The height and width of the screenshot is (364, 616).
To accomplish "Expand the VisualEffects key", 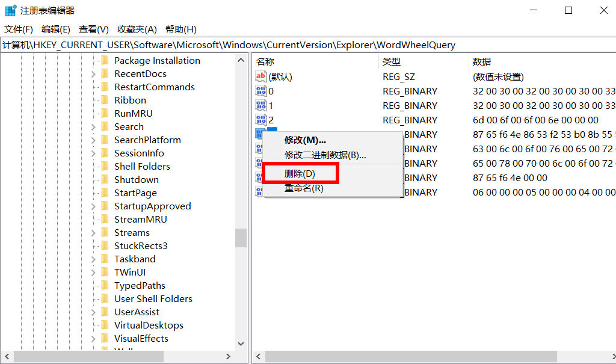I will 93,339.
